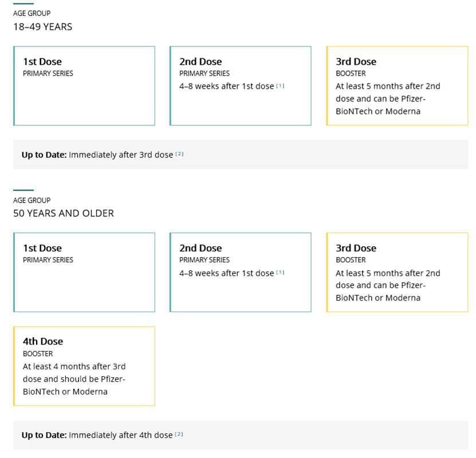Click 'Up to Date' label in the 3rd dose banner

[44, 155]
